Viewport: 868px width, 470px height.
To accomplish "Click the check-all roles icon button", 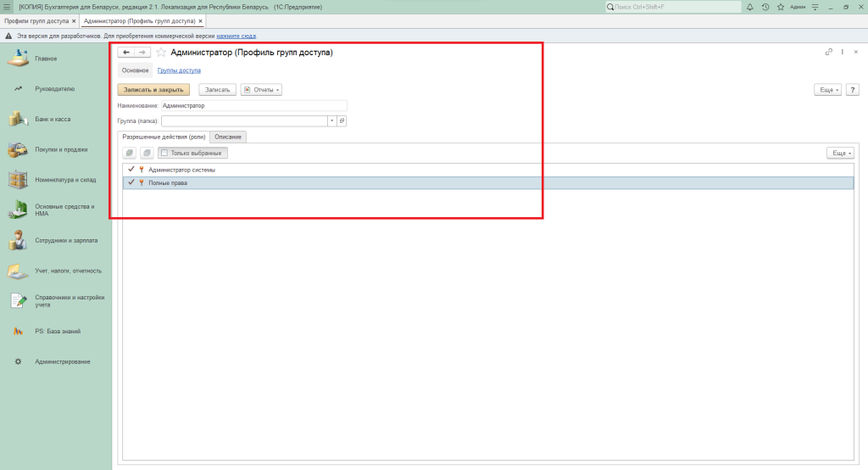I will pos(130,153).
